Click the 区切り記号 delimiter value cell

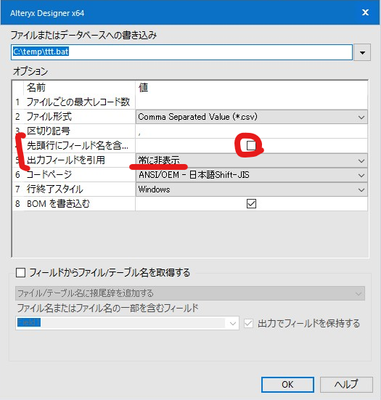(252, 131)
